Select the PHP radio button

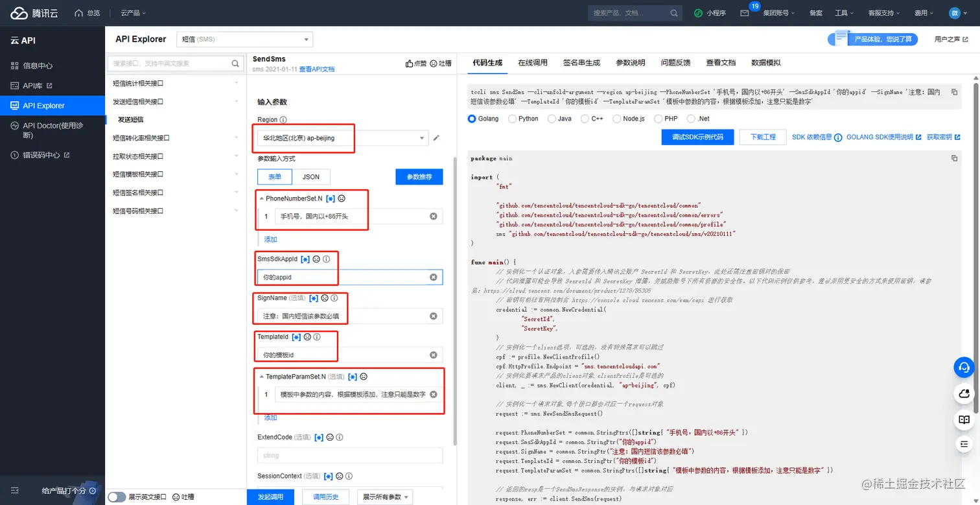(659, 119)
